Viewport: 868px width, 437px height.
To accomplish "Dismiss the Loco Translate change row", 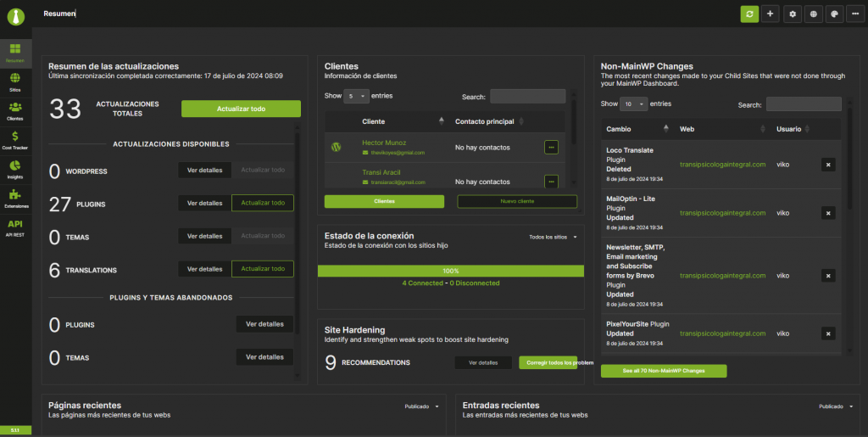I will pos(828,165).
